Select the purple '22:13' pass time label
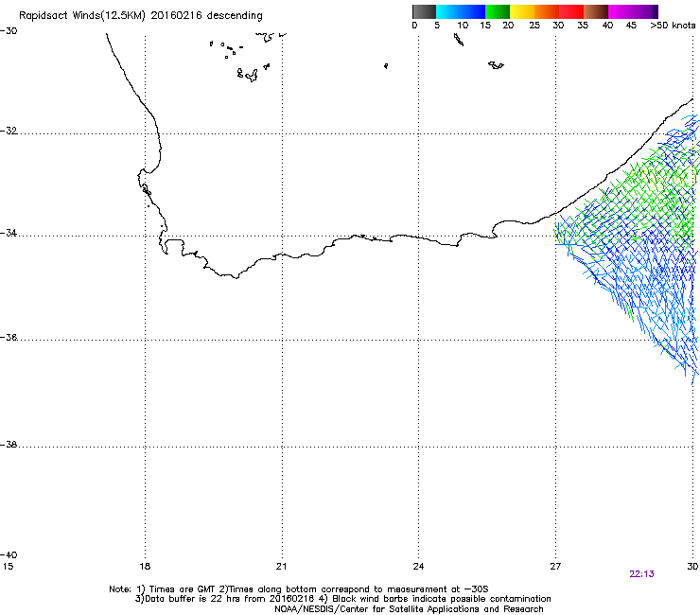 point(641,574)
